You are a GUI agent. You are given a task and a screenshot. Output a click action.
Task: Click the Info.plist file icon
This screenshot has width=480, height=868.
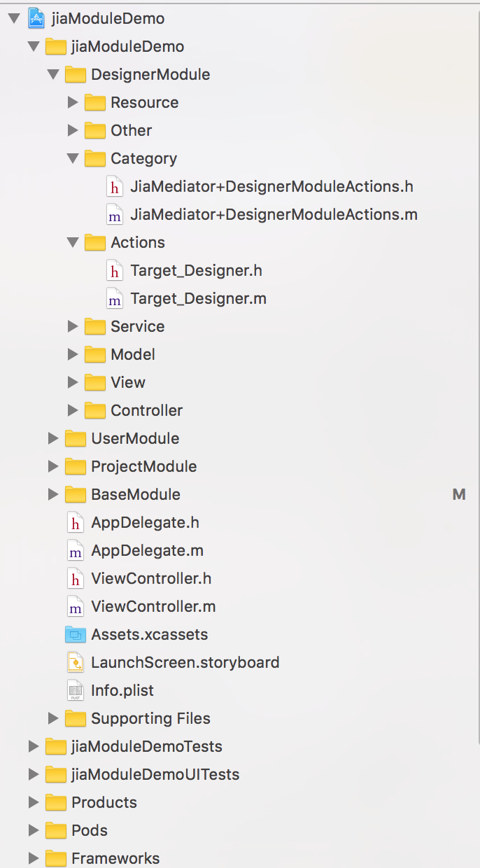[x=75, y=690]
